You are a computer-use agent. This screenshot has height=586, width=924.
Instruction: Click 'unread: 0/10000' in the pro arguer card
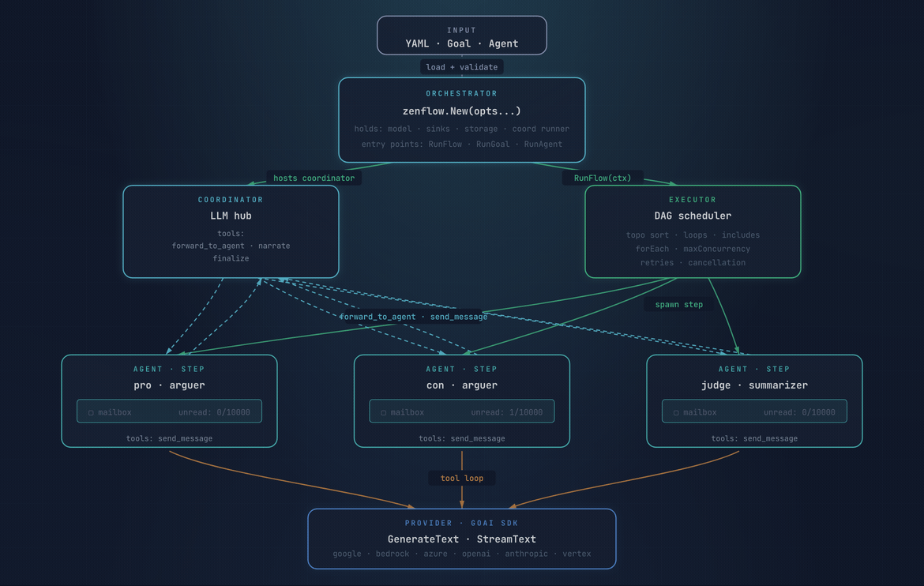pos(215,413)
